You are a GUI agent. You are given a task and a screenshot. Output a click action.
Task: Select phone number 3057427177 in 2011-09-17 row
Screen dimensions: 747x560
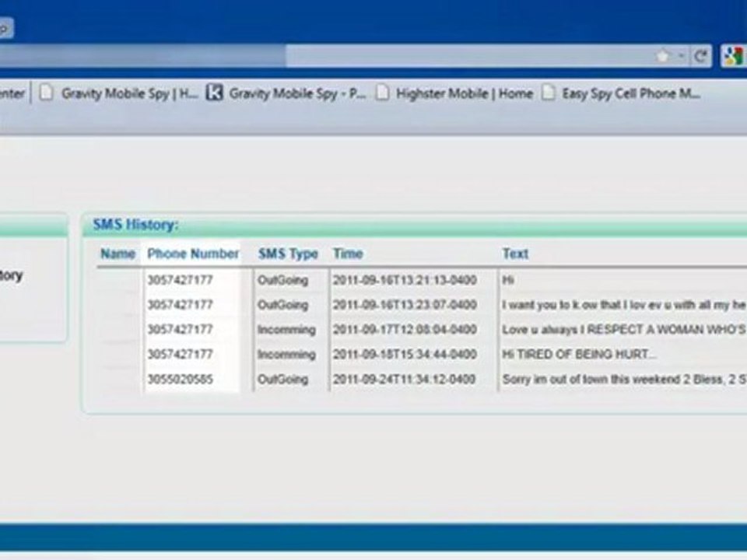(180, 330)
